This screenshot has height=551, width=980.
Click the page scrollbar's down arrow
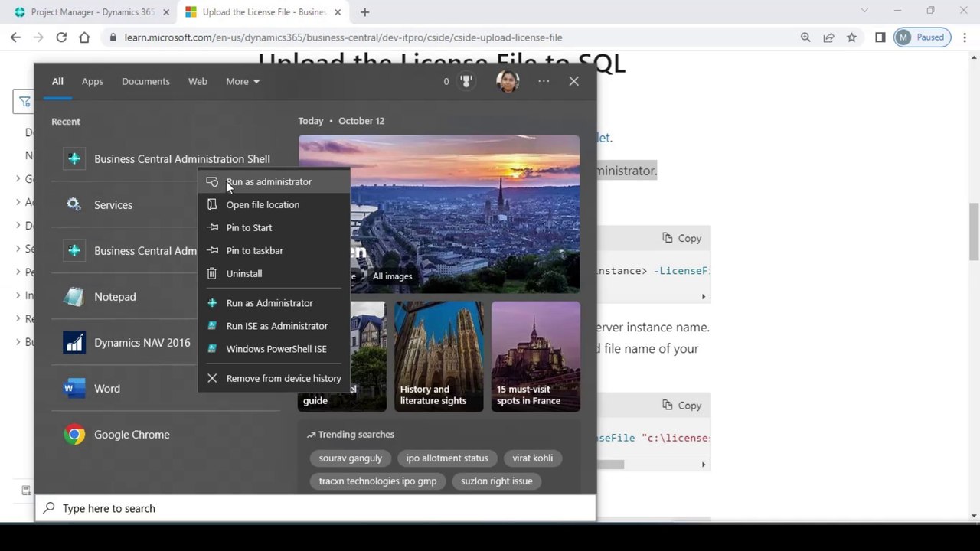tap(974, 515)
